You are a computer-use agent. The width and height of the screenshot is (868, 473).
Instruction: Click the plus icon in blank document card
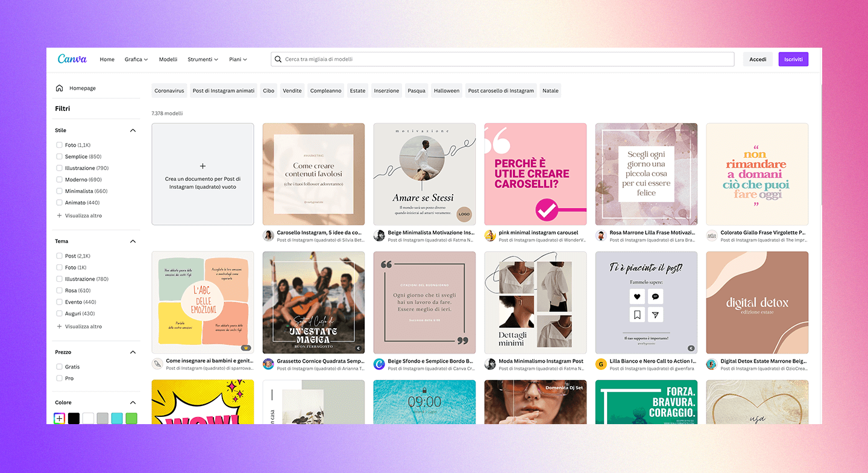203,166
